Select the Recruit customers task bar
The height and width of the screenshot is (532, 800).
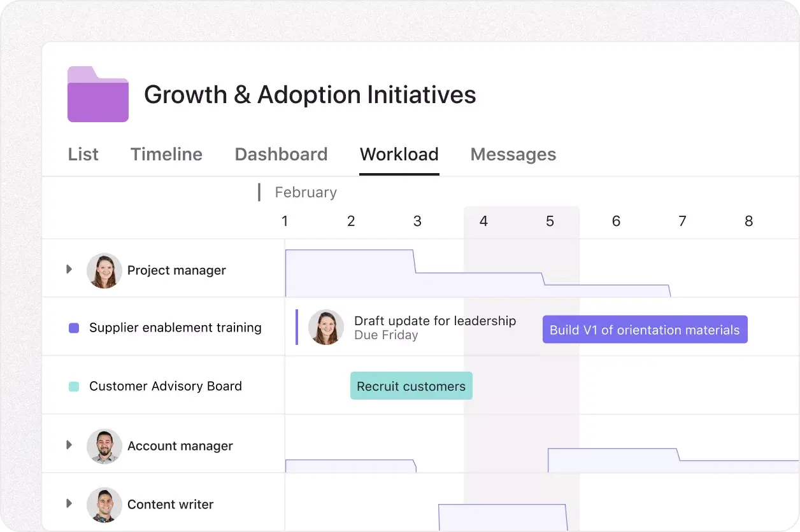click(411, 386)
